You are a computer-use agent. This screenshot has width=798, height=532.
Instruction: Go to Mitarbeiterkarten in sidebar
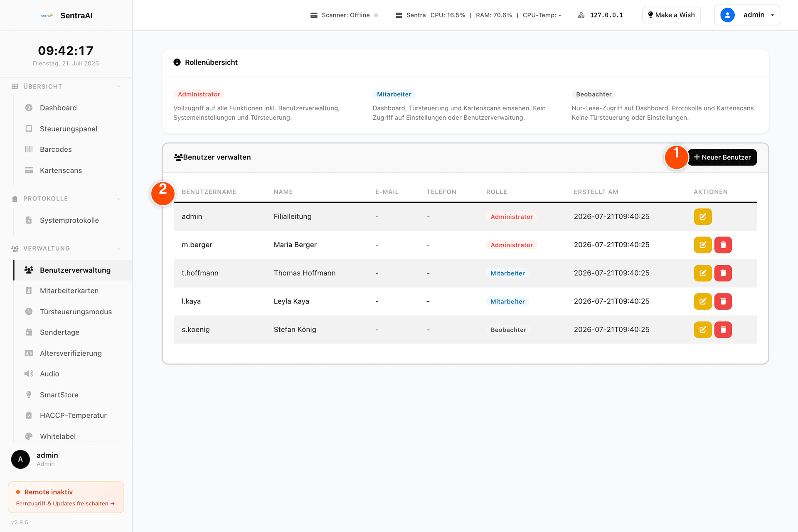click(x=69, y=291)
